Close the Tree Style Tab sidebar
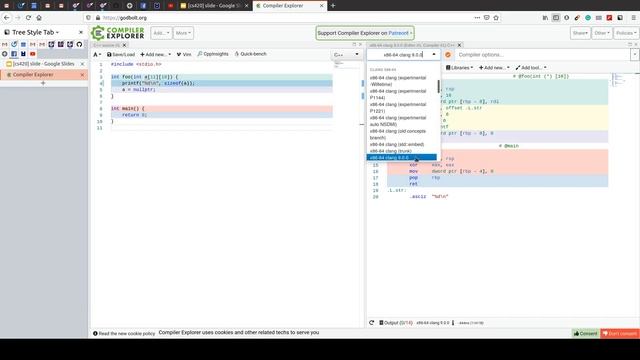The image size is (640, 360). [81, 32]
